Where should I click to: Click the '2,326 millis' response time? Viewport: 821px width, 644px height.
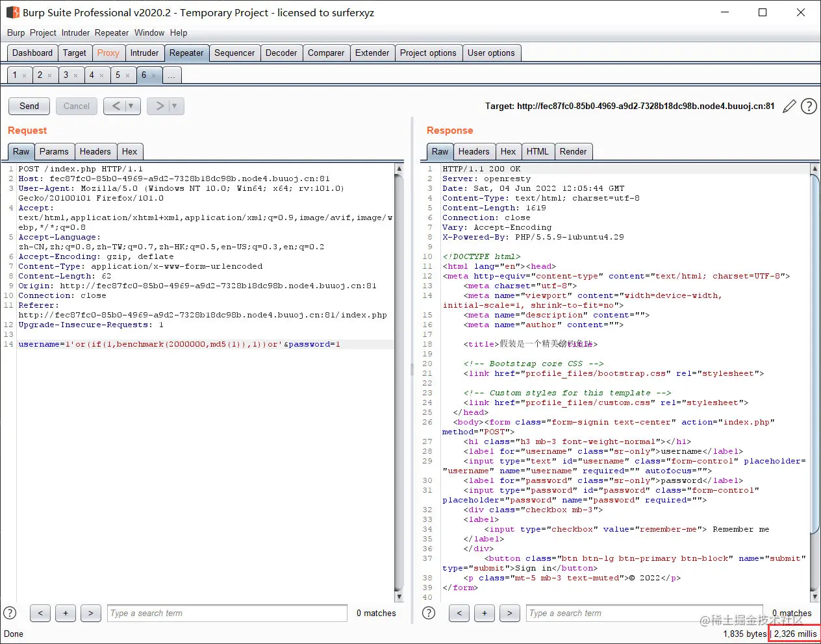coord(795,634)
